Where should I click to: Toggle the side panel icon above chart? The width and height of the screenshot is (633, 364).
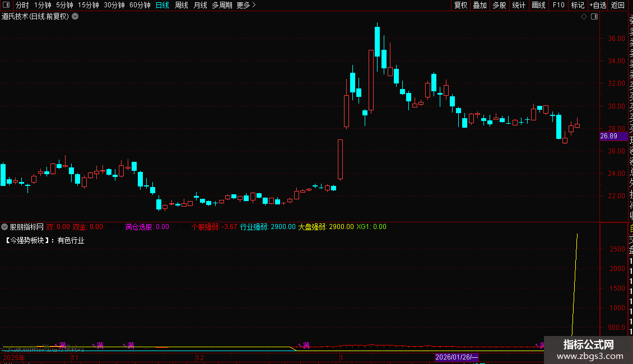point(594,17)
